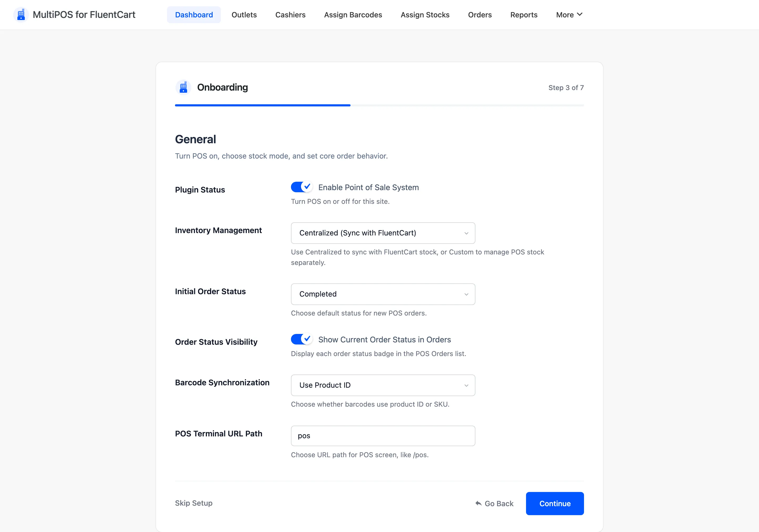Toggle Show Current Order Status in Orders
The width and height of the screenshot is (759, 532).
tap(301, 339)
